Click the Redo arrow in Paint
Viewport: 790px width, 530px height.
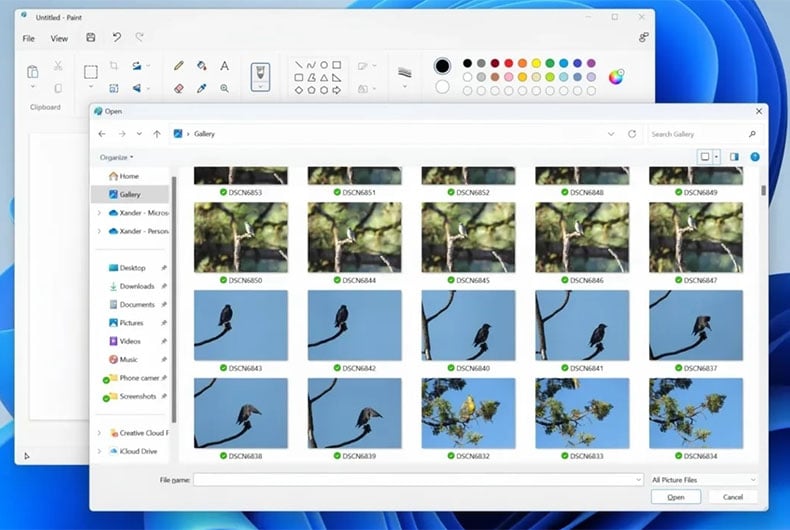point(140,37)
